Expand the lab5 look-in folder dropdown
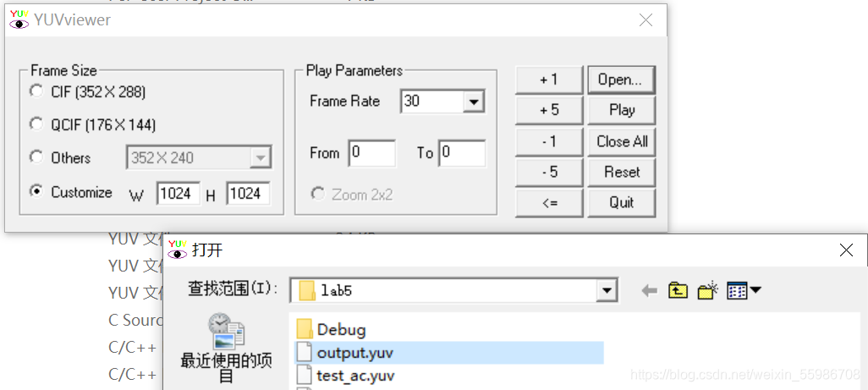This screenshot has height=390, width=868. (x=607, y=290)
